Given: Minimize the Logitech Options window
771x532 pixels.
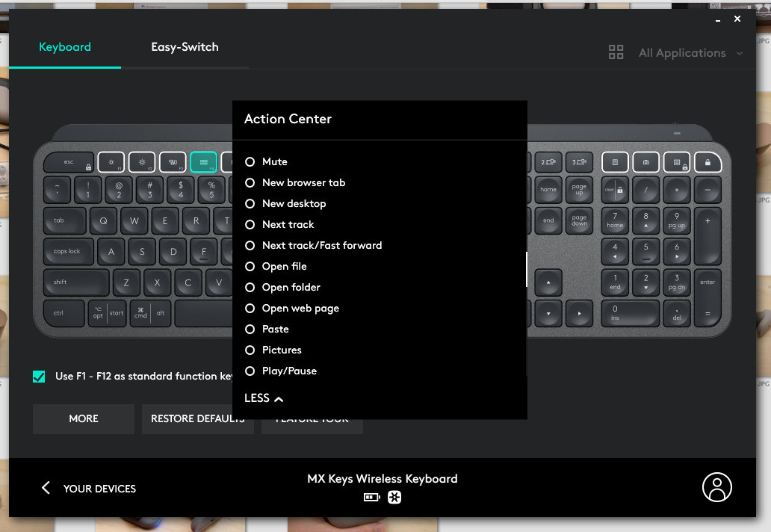Looking at the screenshot, I should coord(718,19).
